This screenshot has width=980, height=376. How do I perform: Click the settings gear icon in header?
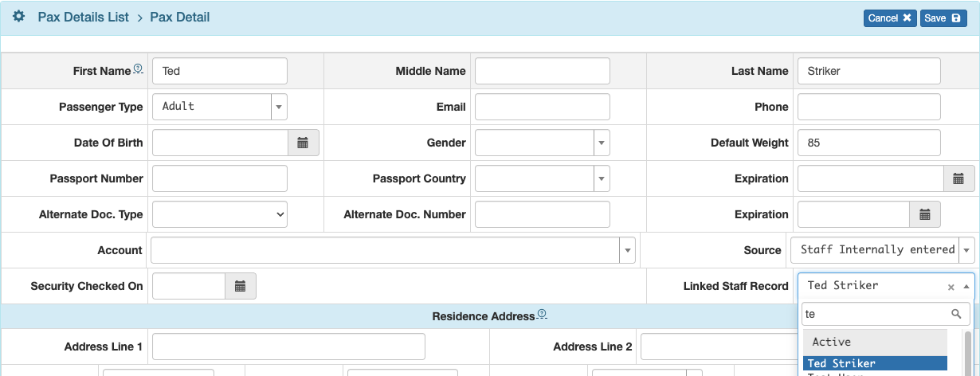19,17
